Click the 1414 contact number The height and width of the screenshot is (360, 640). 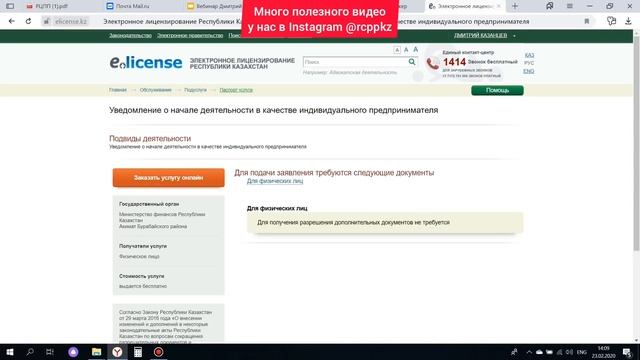pos(454,62)
